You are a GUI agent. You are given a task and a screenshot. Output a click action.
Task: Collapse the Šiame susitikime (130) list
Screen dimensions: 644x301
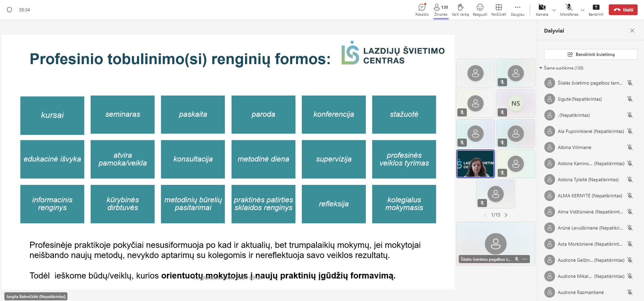(x=541, y=68)
